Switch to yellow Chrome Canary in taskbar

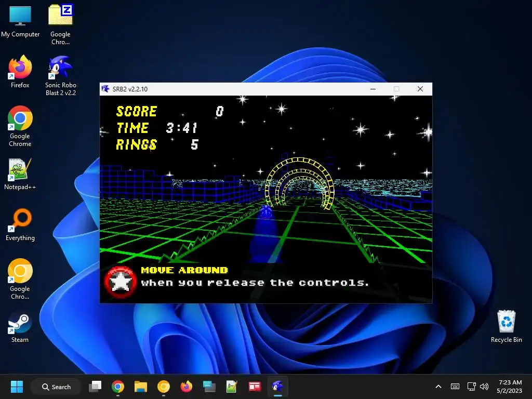164,387
